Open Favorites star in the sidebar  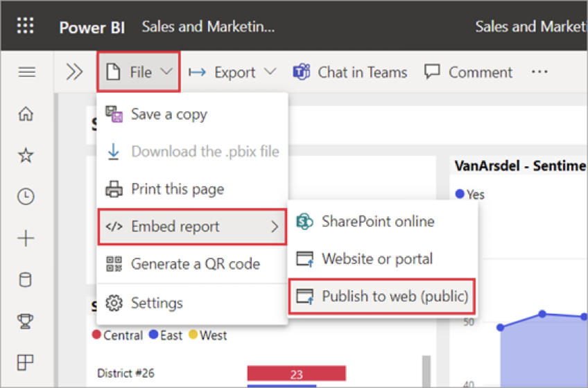26,155
